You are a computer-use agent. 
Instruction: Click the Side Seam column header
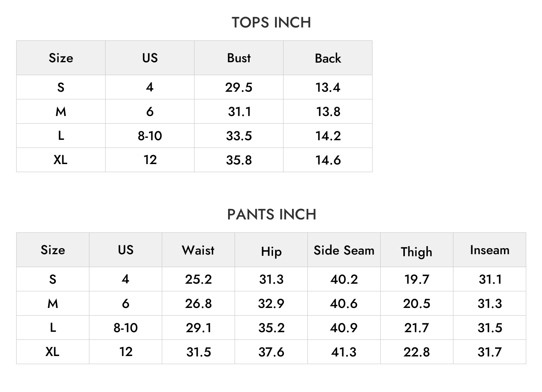[344, 250]
